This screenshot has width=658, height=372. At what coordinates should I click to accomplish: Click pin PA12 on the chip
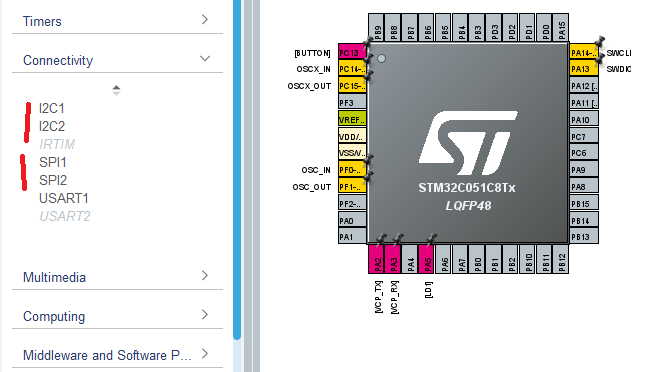(x=584, y=86)
